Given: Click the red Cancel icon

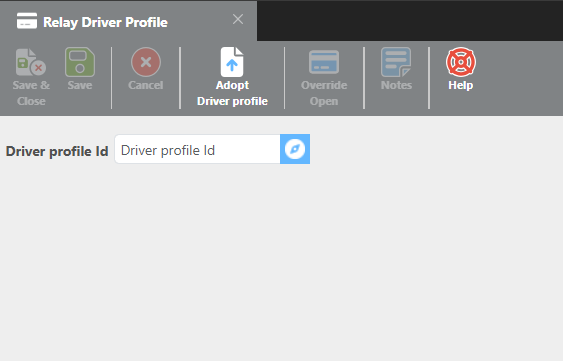Looking at the screenshot, I should pyautogui.click(x=146, y=62).
